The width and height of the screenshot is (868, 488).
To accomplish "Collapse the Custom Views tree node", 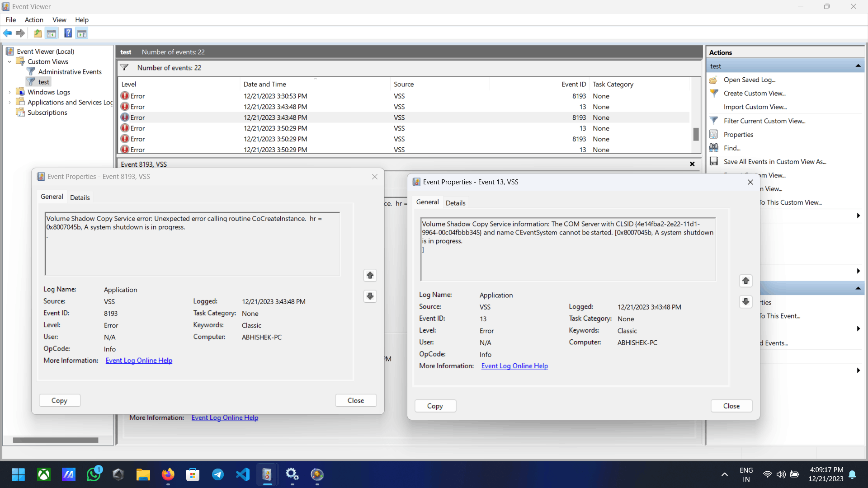I will tap(9, 61).
